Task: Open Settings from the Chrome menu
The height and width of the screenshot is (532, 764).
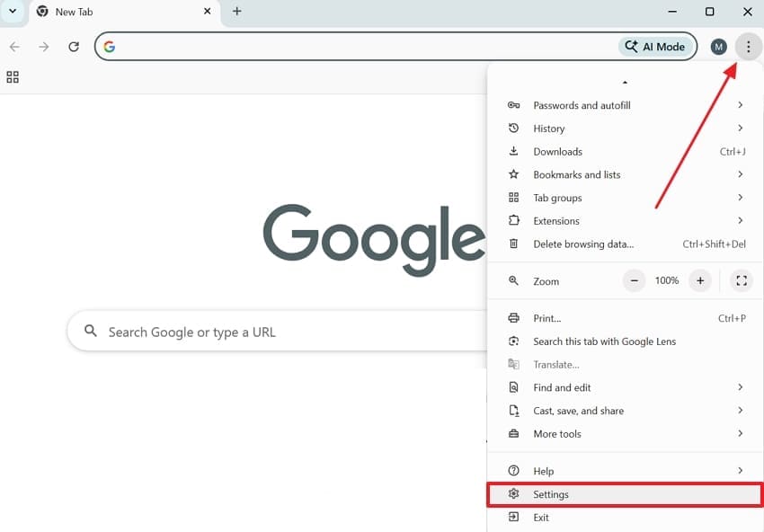Action: [x=551, y=493]
